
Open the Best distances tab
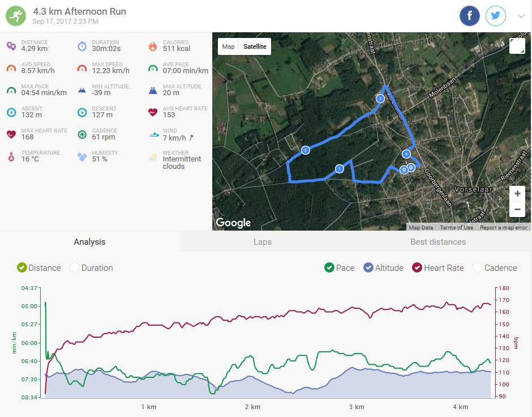click(x=438, y=242)
